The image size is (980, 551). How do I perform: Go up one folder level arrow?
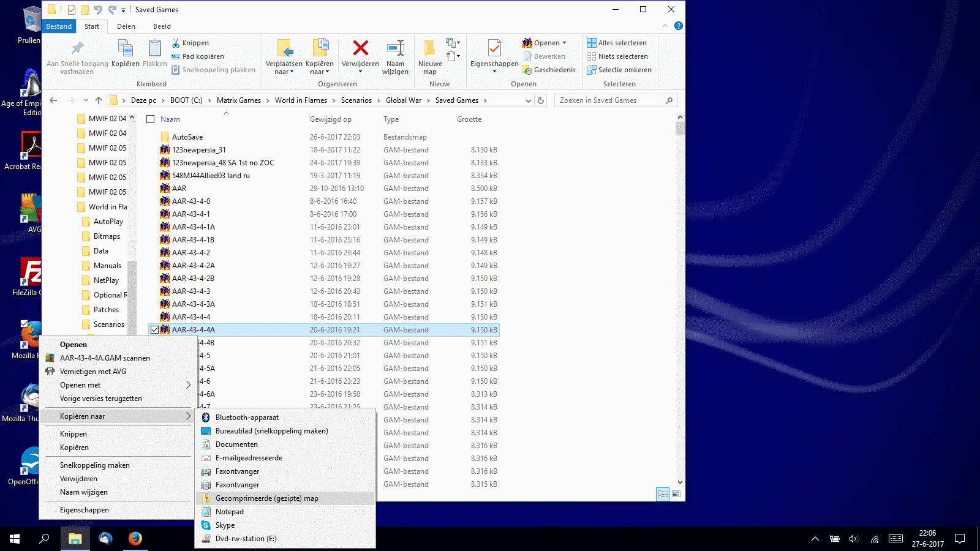click(x=99, y=100)
